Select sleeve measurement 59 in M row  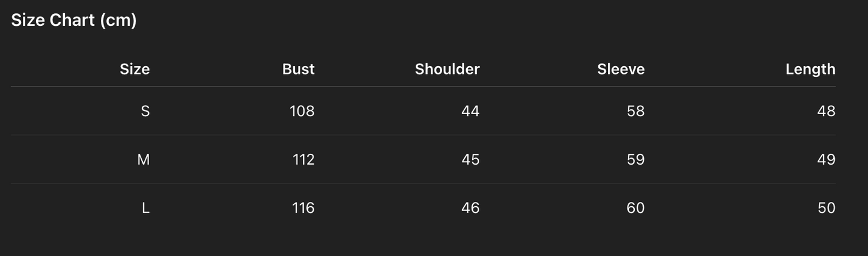635,159
